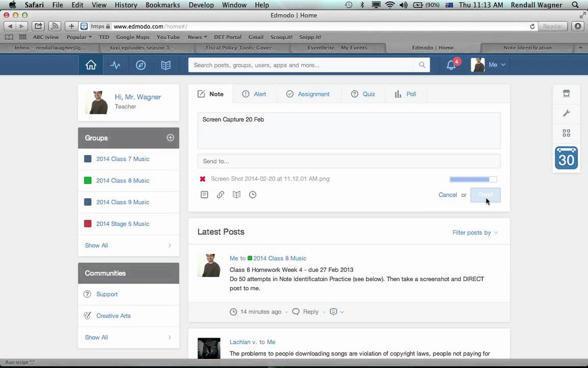The height and width of the screenshot is (368, 588).
Task: Click the reaction smiley icon on Class 8 post
Action: [x=333, y=312]
